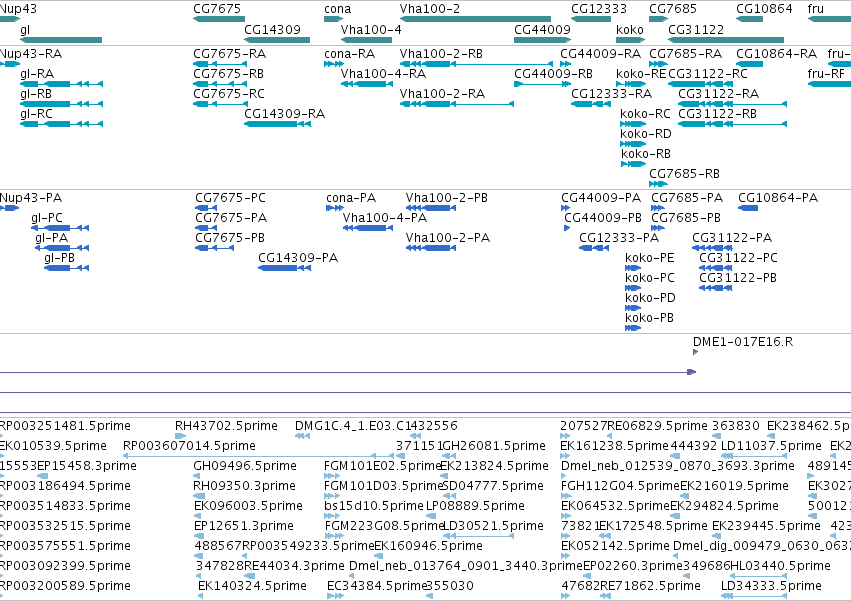Open transcript label 'koko-RB'
Image resolution: width=851 pixels, height=601 pixels.
tap(646, 154)
